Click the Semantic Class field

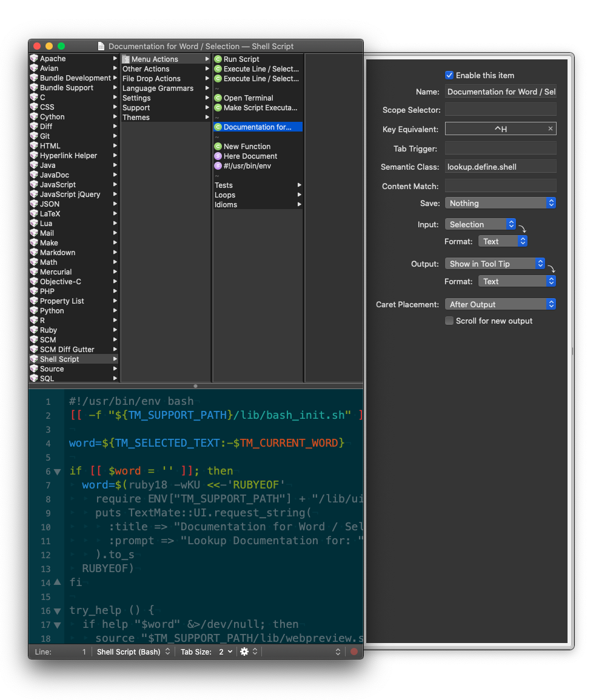(500, 167)
